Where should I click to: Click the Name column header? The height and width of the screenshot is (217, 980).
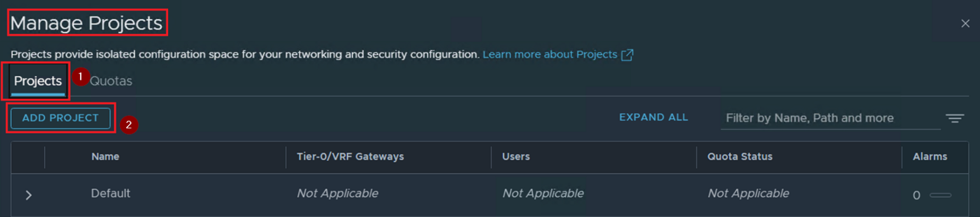105,157
